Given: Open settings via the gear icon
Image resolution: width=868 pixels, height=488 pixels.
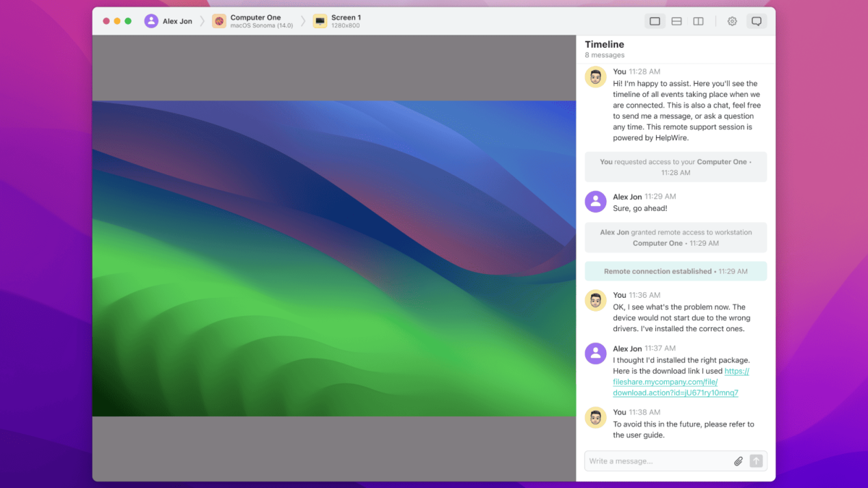Looking at the screenshot, I should pyautogui.click(x=732, y=22).
